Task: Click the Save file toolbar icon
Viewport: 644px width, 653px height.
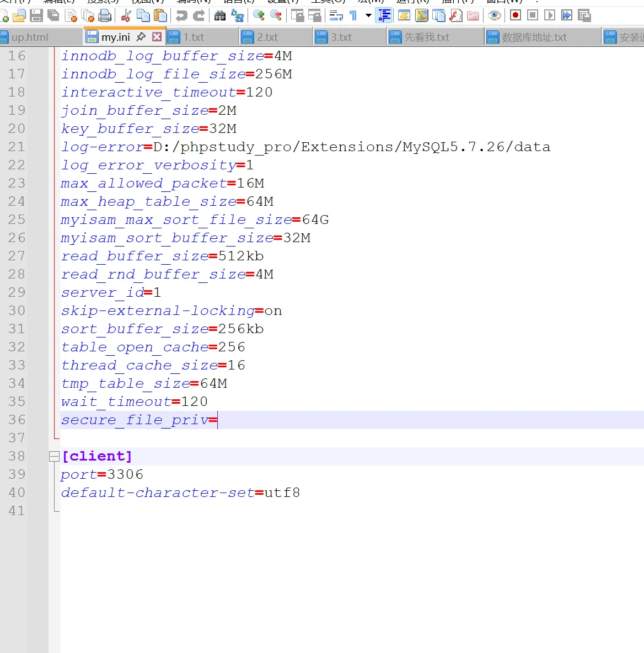Action: (x=36, y=15)
